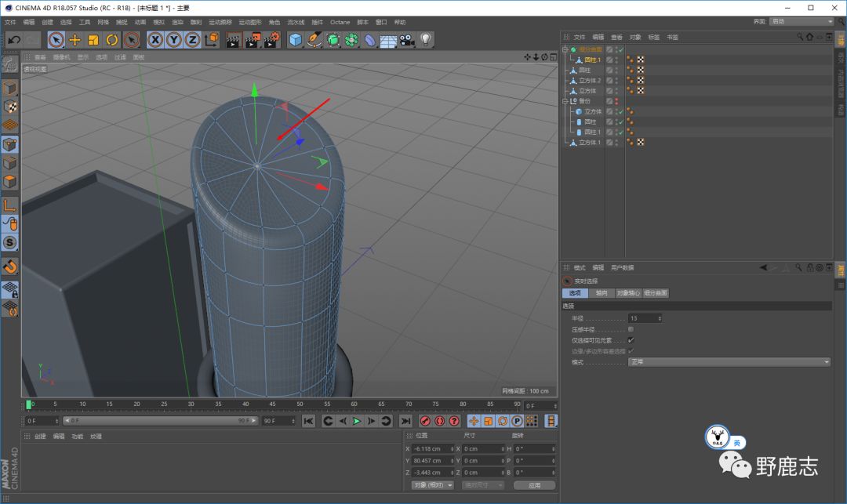Viewport: 847px width, 504px height.
Task: Uncheck the 仅选择可见元素 checkbox
Action: [631, 340]
